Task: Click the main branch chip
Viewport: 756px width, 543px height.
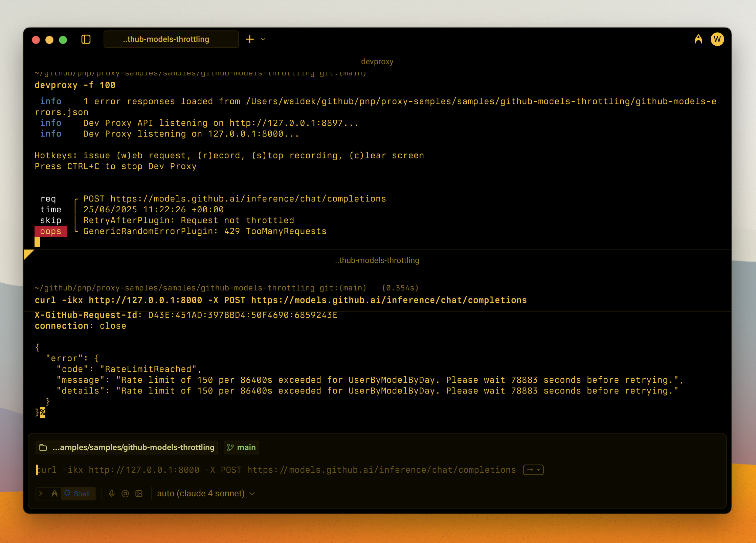Action: coord(241,447)
